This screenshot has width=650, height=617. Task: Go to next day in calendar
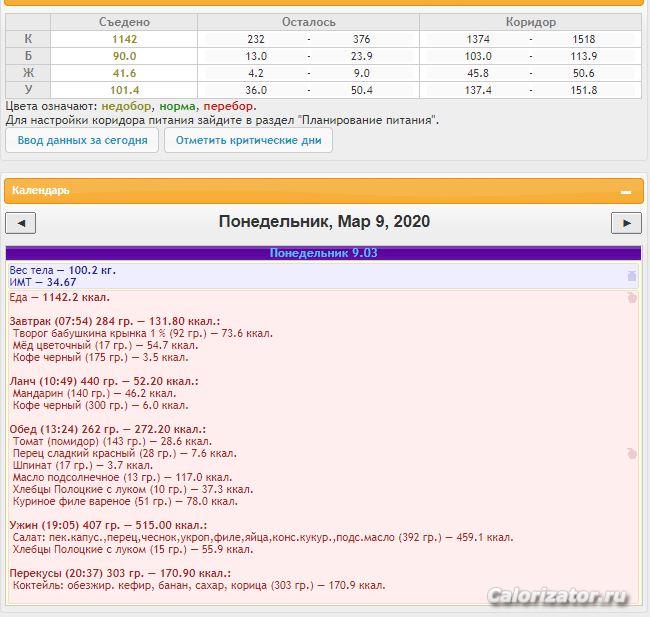point(626,223)
